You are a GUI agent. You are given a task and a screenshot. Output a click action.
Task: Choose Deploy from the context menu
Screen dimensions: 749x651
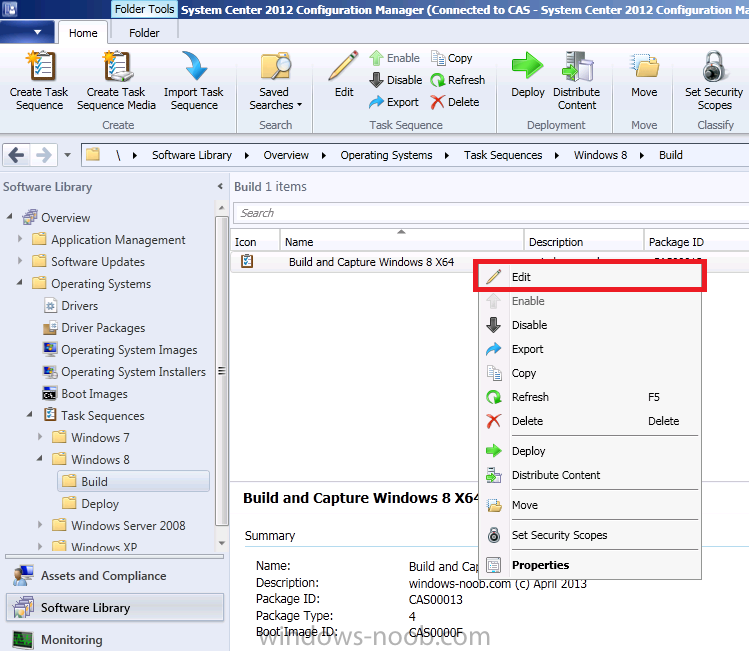tap(590, 451)
